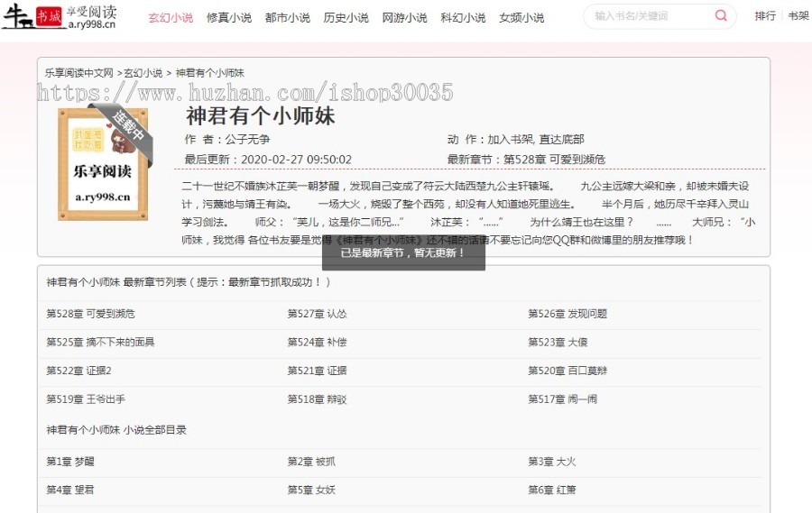Open chapter 第5章 女妖
This screenshot has height=513, width=812.
pyautogui.click(x=312, y=490)
